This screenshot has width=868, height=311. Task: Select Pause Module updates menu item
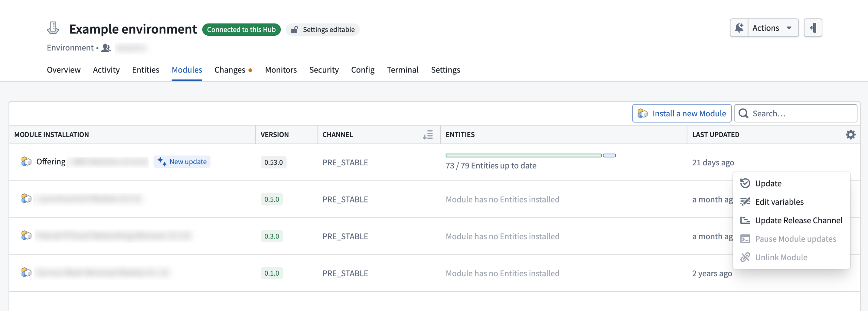pyautogui.click(x=791, y=239)
